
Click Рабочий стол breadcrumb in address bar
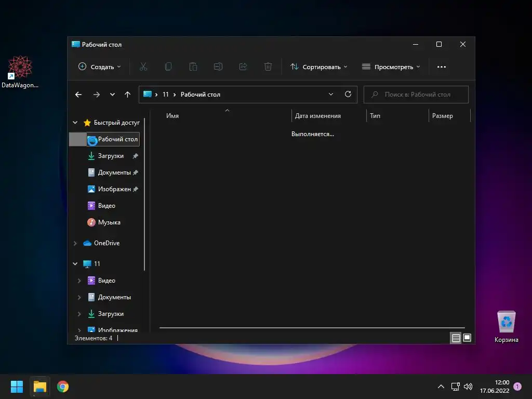[x=201, y=95]
